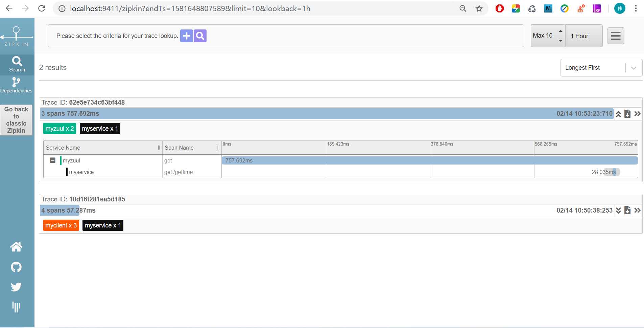The image size is (644, 328).
Task: Click myservice x 1 badge in second trace
Action: 103,225
